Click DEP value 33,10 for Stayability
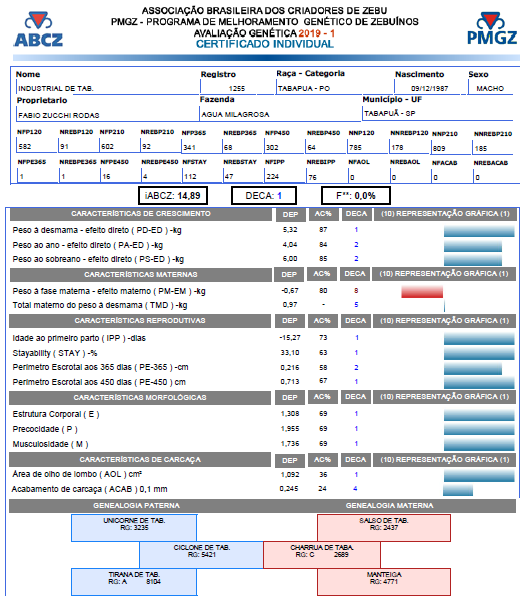 click(290, 353)
